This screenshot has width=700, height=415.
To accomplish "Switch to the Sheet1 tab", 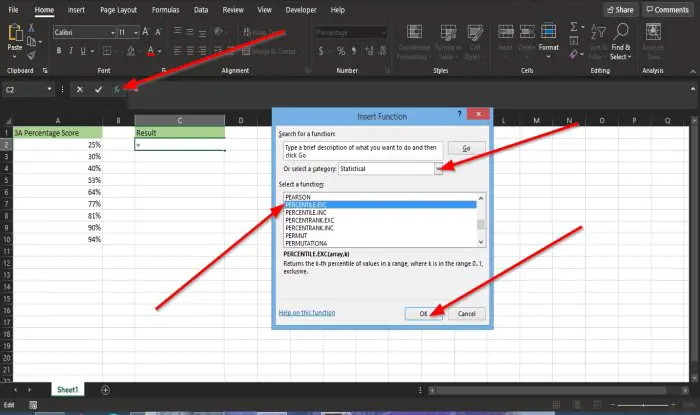I will [x=67, y=390].
